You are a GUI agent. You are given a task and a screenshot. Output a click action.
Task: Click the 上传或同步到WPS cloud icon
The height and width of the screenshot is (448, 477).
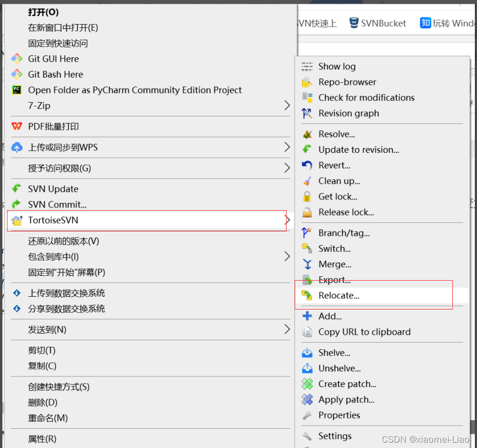point(17,147)
